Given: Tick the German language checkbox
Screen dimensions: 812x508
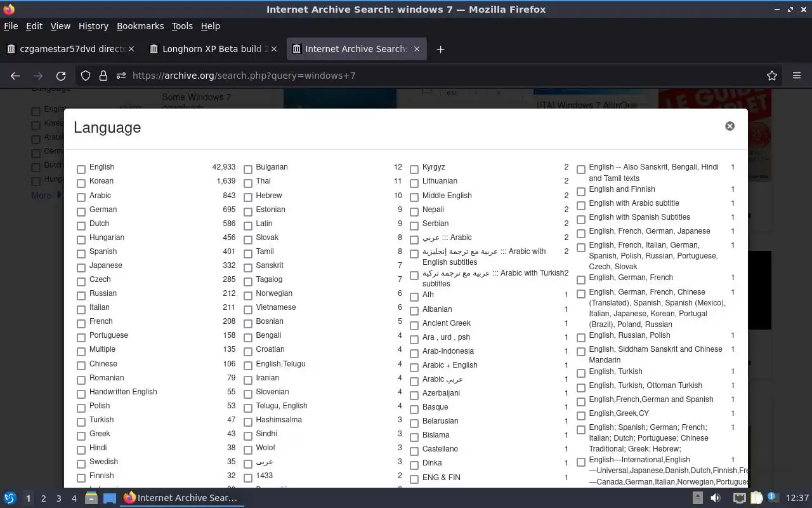Looking at the screenshot, I should point(81,211).
